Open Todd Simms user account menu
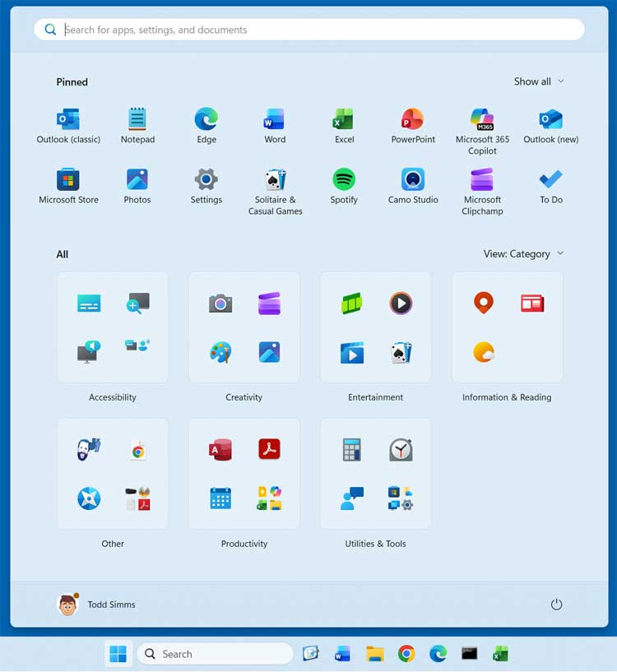This screenshot has height=672, width=617. (96, 605)
